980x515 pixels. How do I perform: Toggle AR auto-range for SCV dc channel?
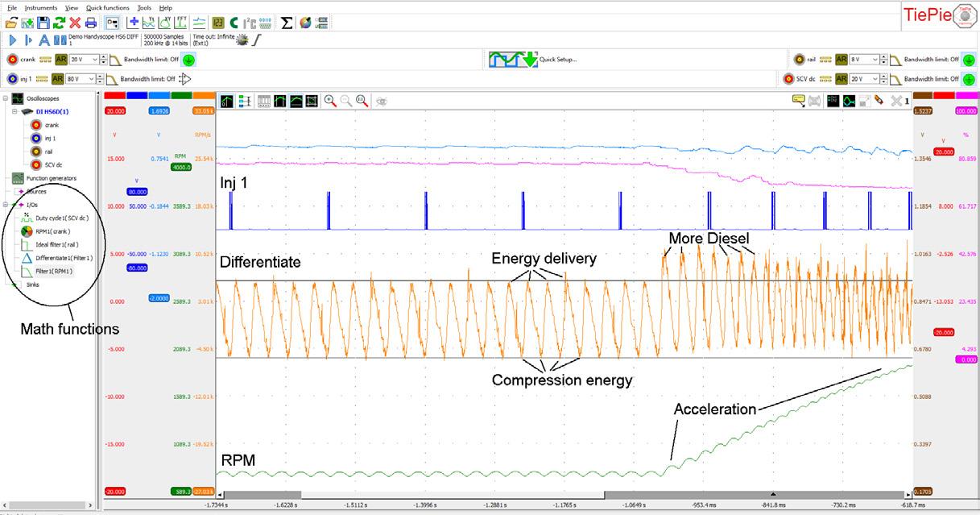841,79
